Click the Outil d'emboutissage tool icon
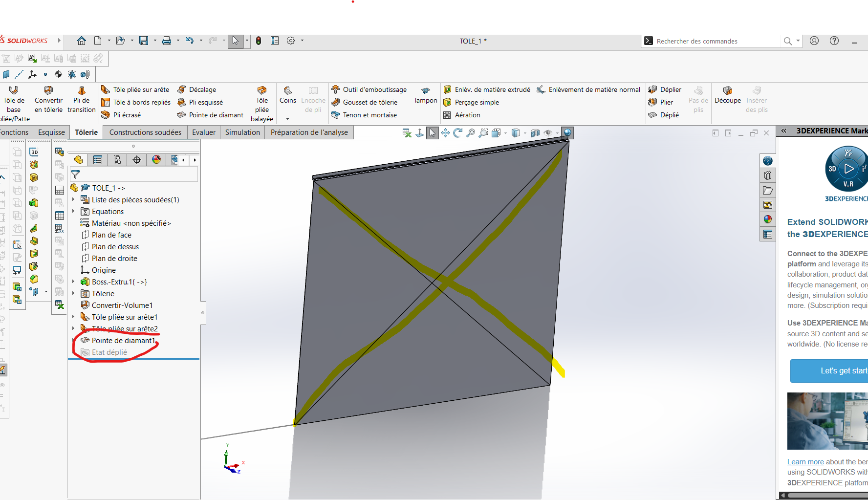The image size is (868, 500). pos(336,89)
